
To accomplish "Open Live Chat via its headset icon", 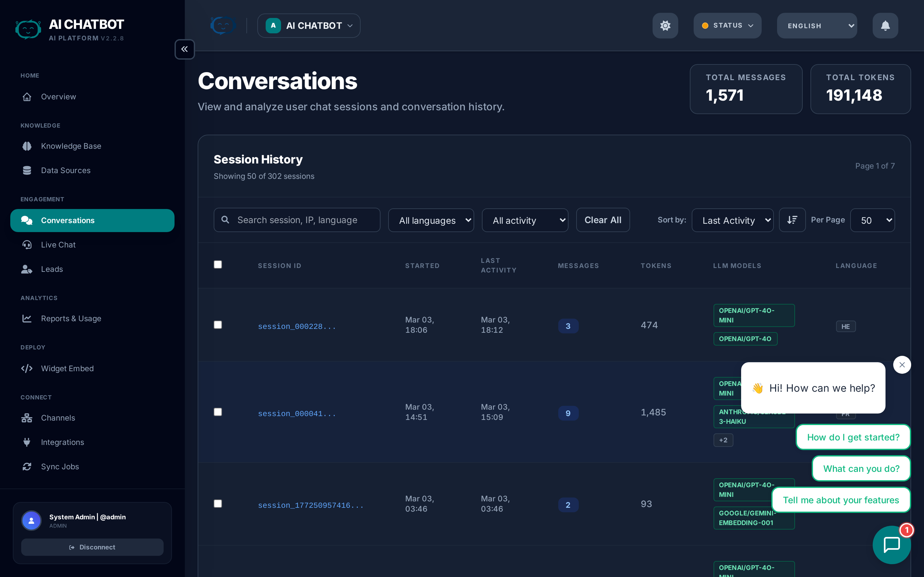I will coord(27,245).
